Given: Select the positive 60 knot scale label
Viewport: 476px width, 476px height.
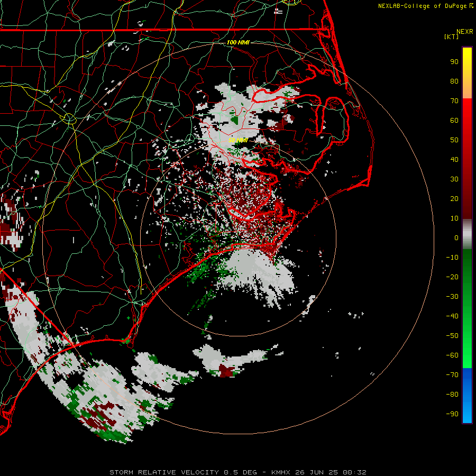Looking at the screenshot, I should click(454, 120).
